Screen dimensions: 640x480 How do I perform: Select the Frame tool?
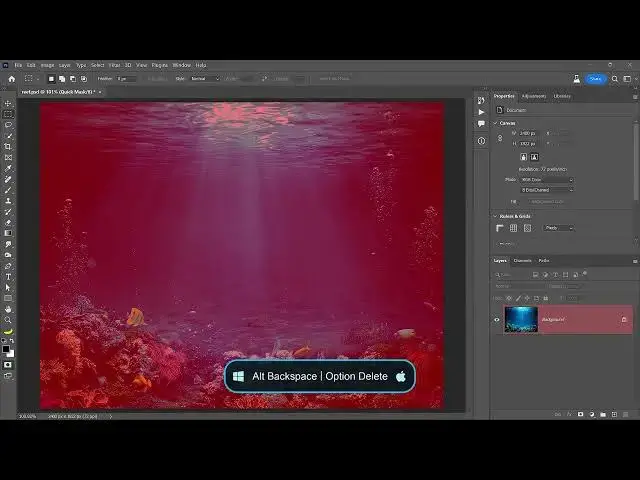coord(8,158)
